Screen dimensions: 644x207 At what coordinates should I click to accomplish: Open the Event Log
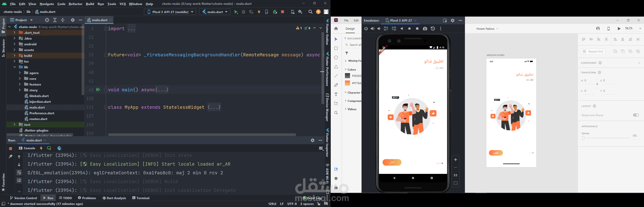(312, 198)
